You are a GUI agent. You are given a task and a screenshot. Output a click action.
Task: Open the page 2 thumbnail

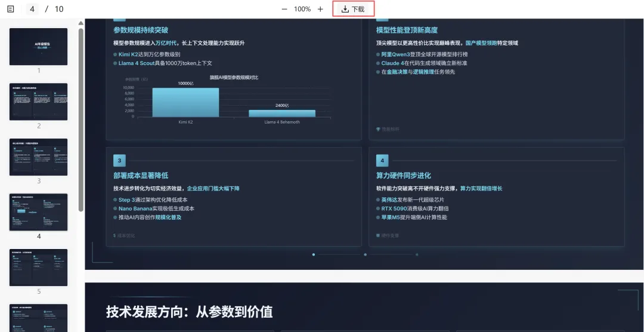pos(39,102)
